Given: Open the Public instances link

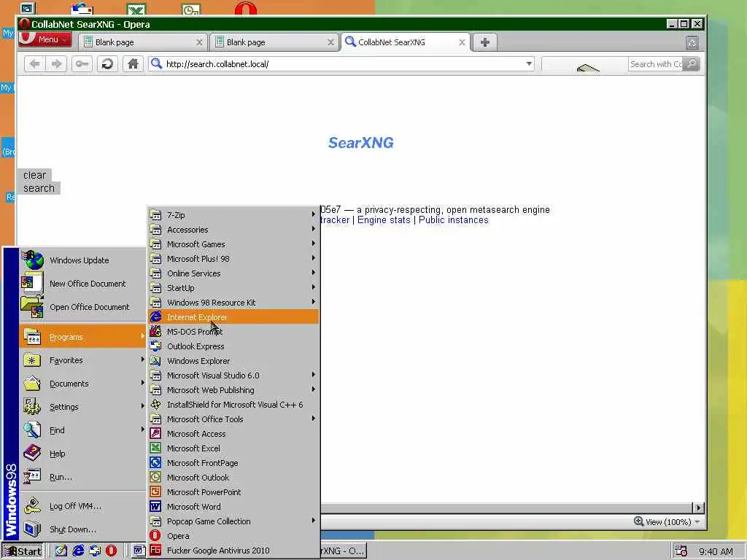Looking at the screenshot, I should (x=453, y=220).
